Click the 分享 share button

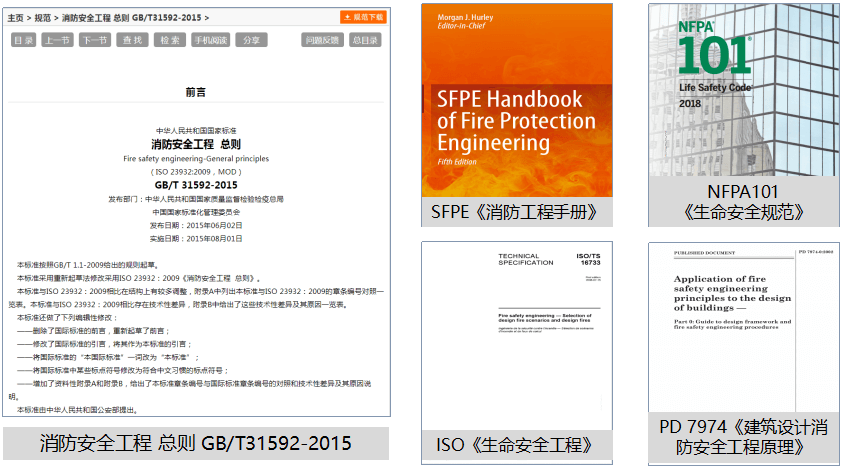[x=251, y=40]
